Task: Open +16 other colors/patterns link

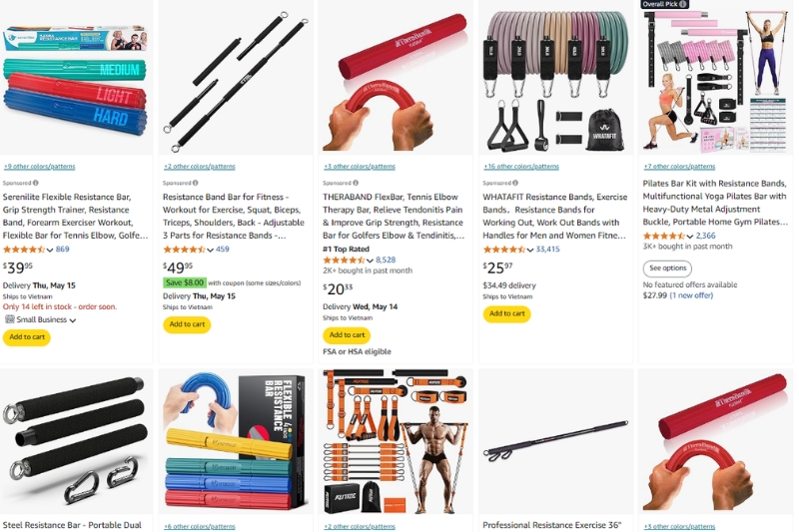Action: click(521, 167)
